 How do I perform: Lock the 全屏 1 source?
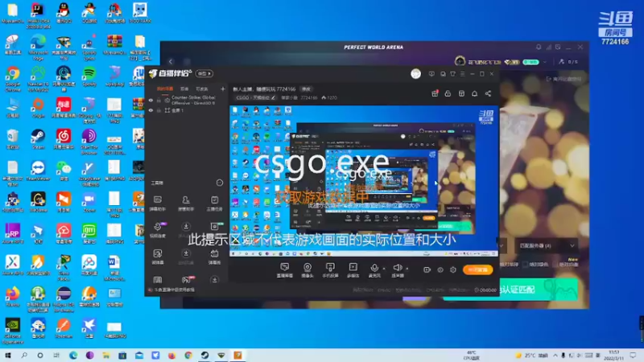(159, 110)
